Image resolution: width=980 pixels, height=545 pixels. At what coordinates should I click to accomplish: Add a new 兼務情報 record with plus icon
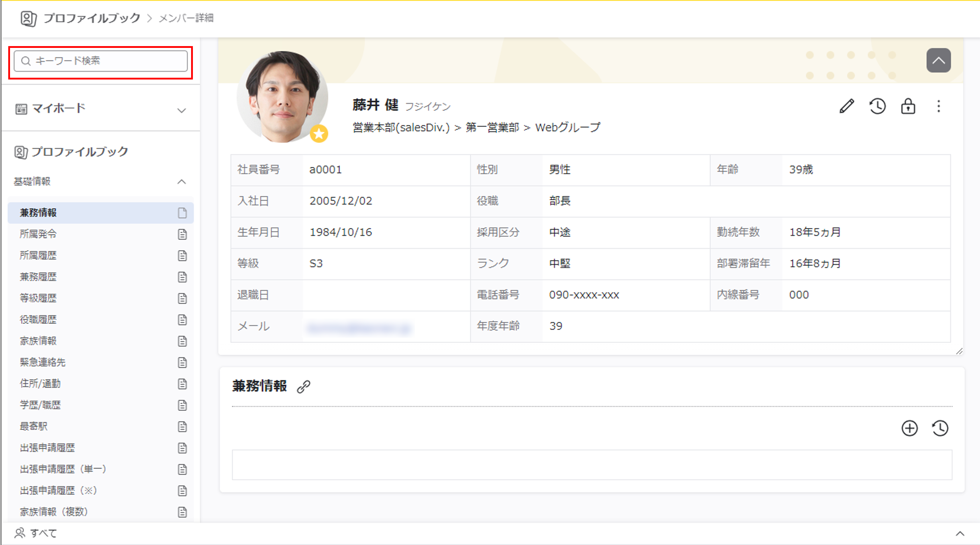(909, 428)
